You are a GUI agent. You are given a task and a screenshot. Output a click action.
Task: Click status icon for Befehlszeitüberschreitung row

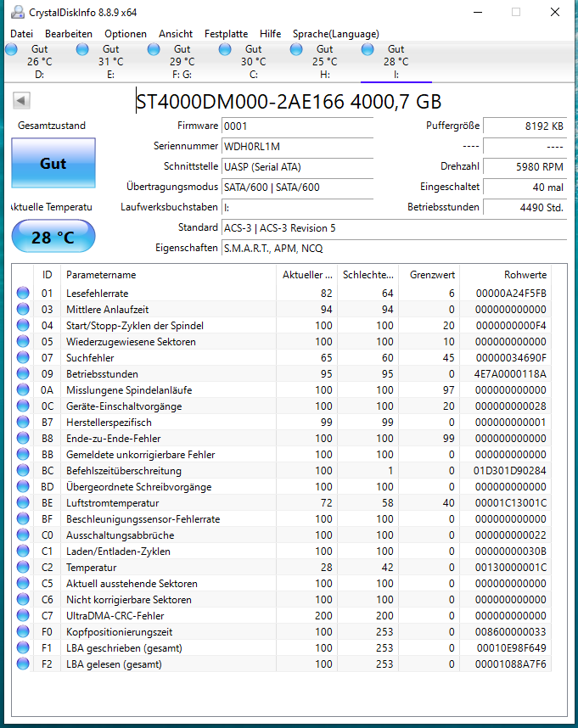pos(23,470)
